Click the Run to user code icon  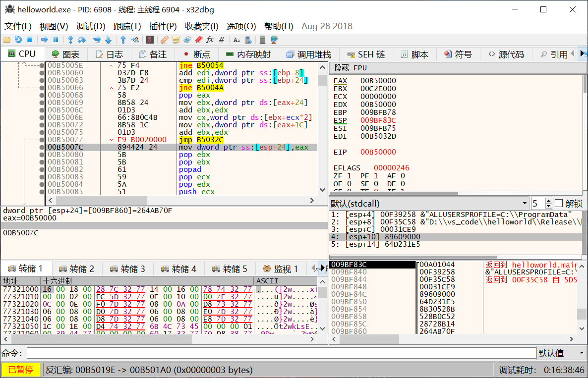tap(135, 39)
